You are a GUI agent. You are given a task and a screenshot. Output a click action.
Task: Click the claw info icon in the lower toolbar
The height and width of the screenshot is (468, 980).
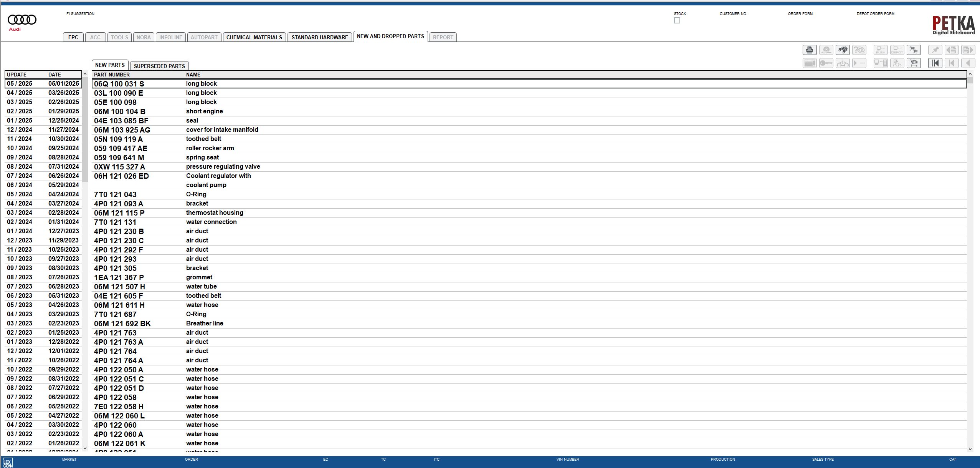(843, 63)
